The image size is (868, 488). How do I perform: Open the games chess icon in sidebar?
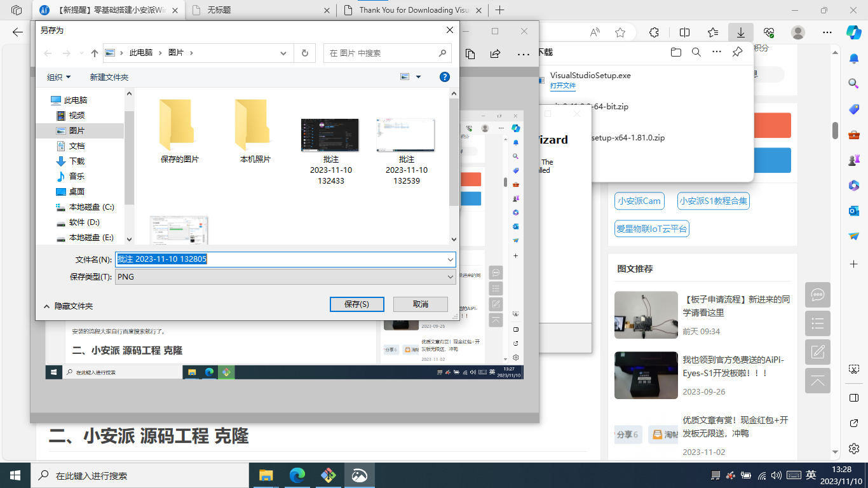tap(854, 160)
